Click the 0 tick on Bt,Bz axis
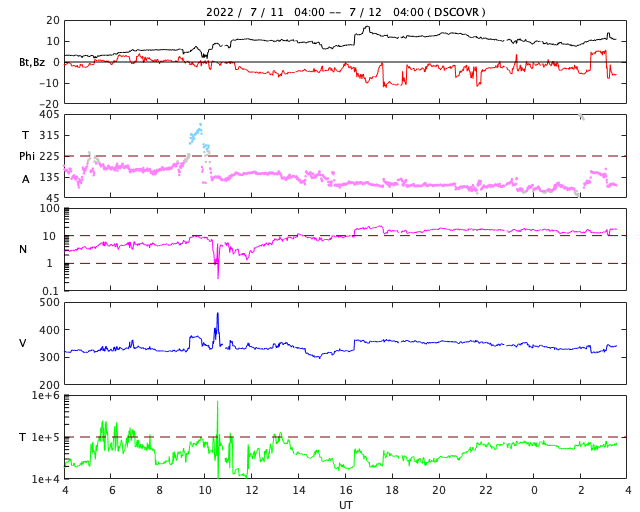640x512 pixels. tap(56, 62)
